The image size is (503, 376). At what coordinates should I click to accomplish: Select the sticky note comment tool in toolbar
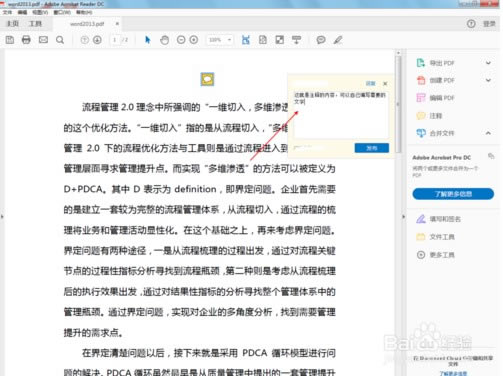click(x=321, y=40)
